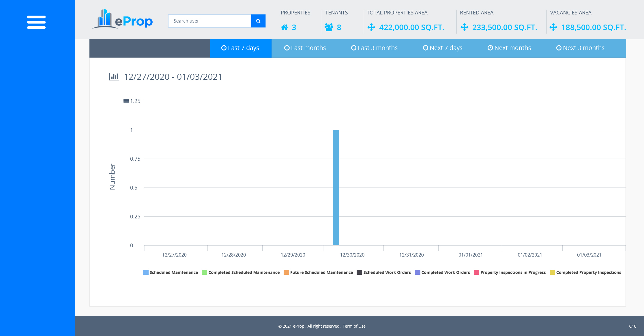This screenshot has height=336, width=644.
Task: Open the chart context menu icon
Action: tap(126, 101)
